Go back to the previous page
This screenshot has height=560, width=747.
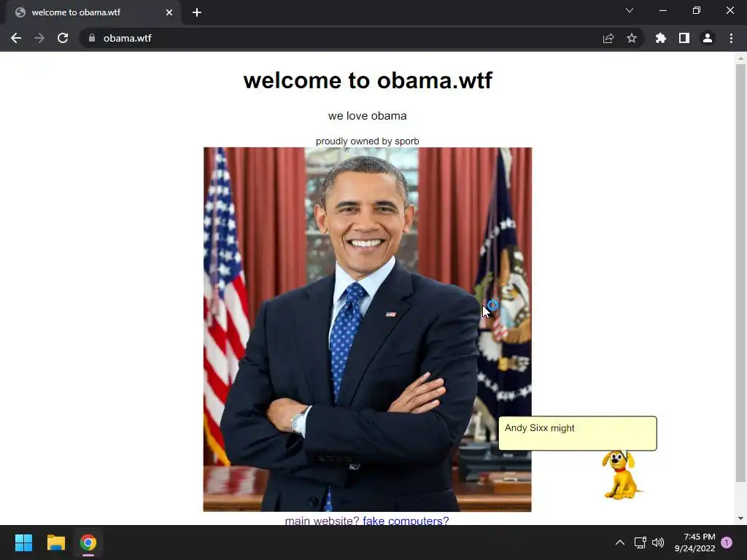[16, 38]
